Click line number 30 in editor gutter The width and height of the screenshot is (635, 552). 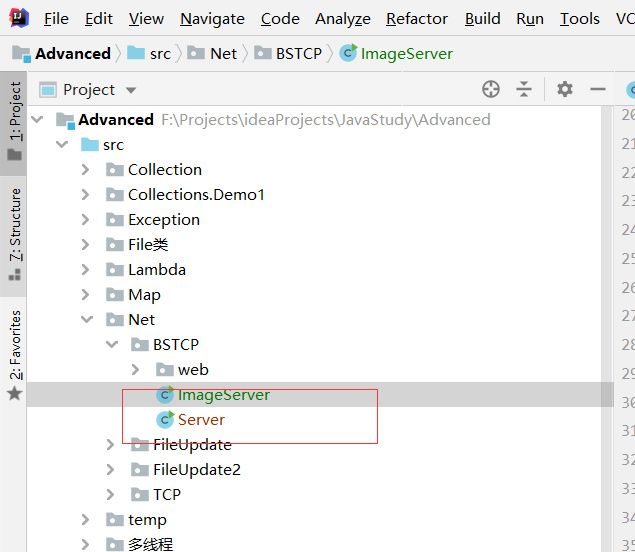[629, 402]
